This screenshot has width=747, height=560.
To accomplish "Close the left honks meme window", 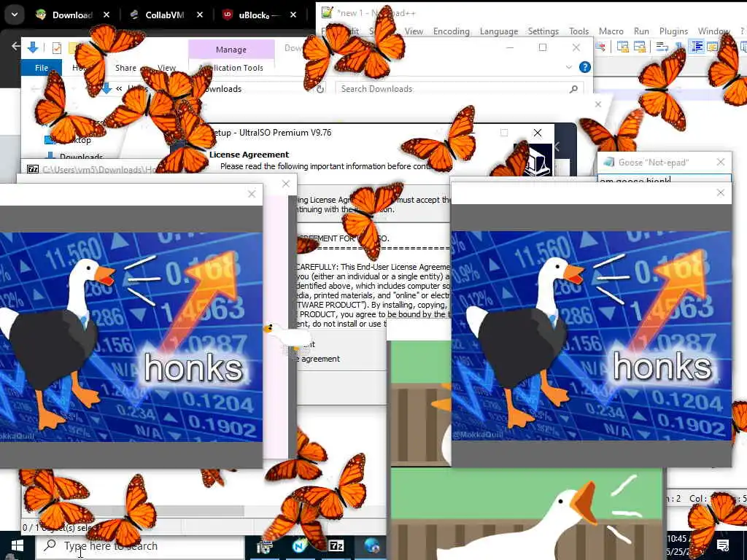I will point(252,194).
